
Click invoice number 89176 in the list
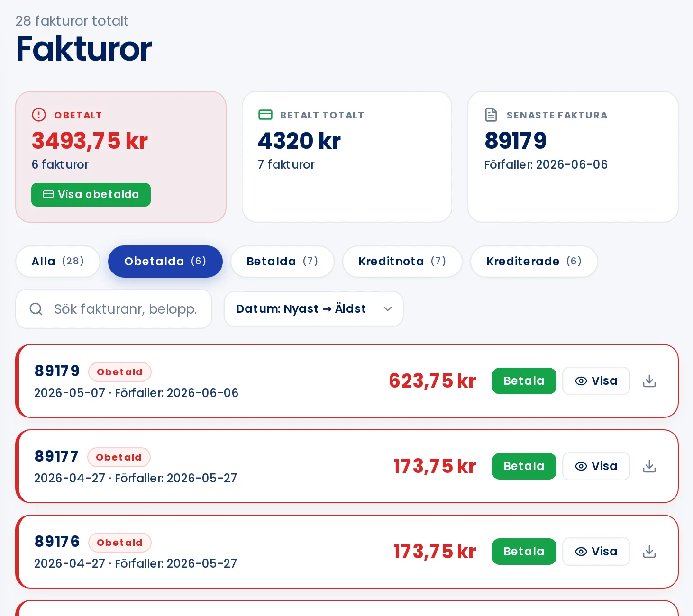pos(57,542)
